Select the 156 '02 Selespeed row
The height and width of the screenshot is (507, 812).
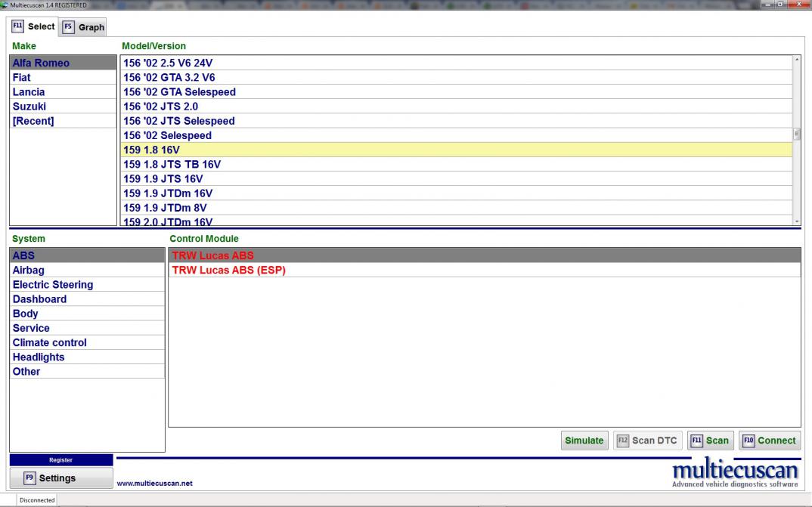[456, 135]
